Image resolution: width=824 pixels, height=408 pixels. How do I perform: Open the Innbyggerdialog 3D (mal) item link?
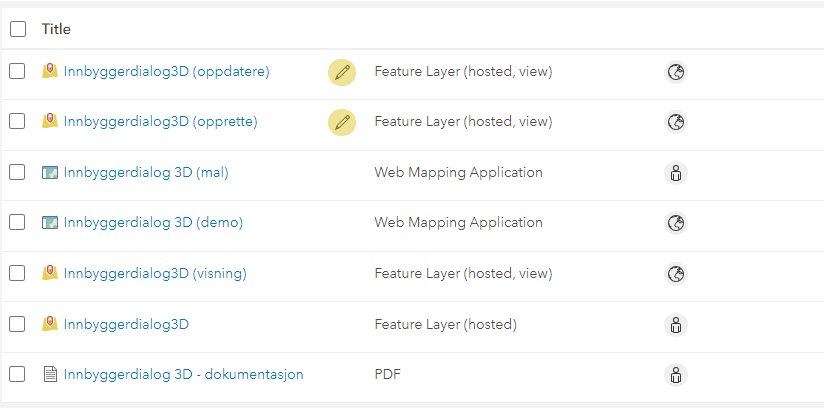[146, 172]
